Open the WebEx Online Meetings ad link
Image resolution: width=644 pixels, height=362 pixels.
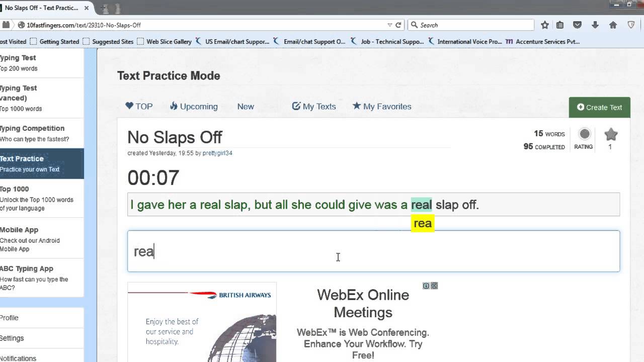(363, 303)
